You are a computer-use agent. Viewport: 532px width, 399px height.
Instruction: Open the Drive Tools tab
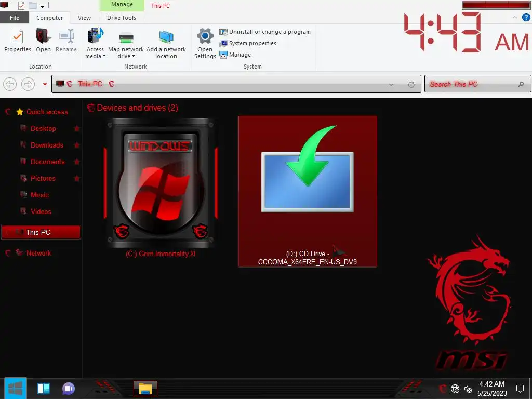[122, 18]
